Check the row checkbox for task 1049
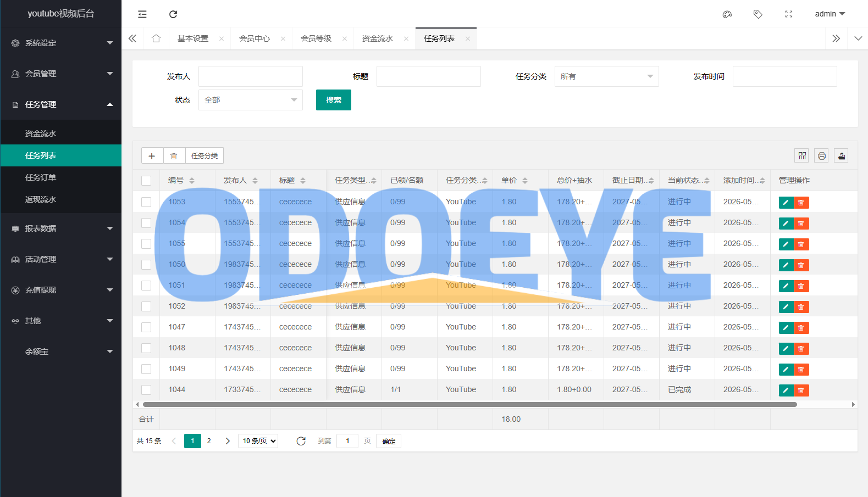The image size is (868, 497). pos(146,369)
